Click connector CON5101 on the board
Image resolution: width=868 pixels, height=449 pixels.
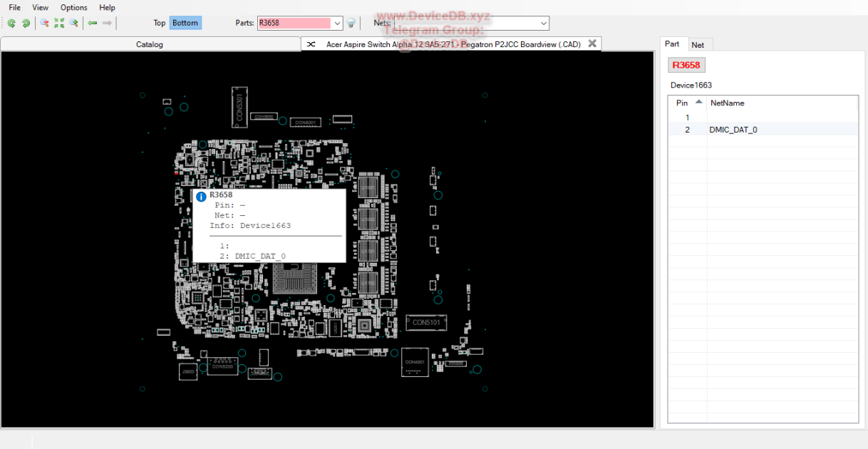pos(426,322)
